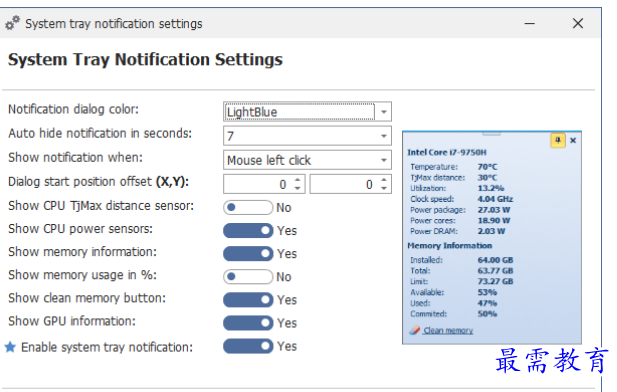Image resolution: width=617 pixels, height=392 pixels.
Task: Click the eraser icon beside Clean memory
Action: click(414, 330)
